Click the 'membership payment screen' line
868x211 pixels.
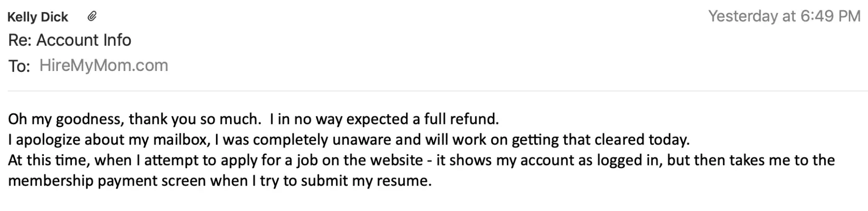click(219, 181)
